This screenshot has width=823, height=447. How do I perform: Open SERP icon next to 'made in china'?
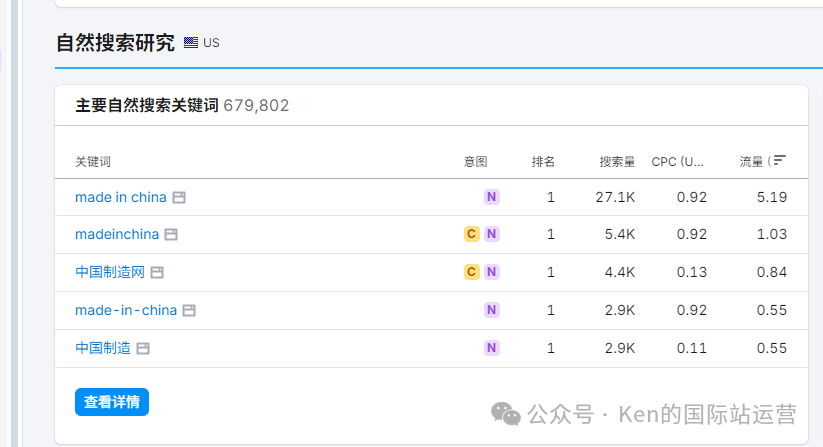click(179, 197)
